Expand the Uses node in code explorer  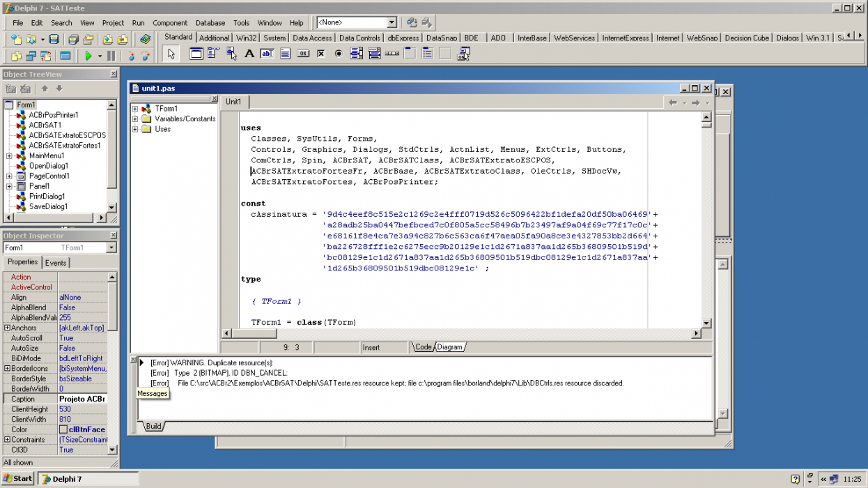coord(135,129)
